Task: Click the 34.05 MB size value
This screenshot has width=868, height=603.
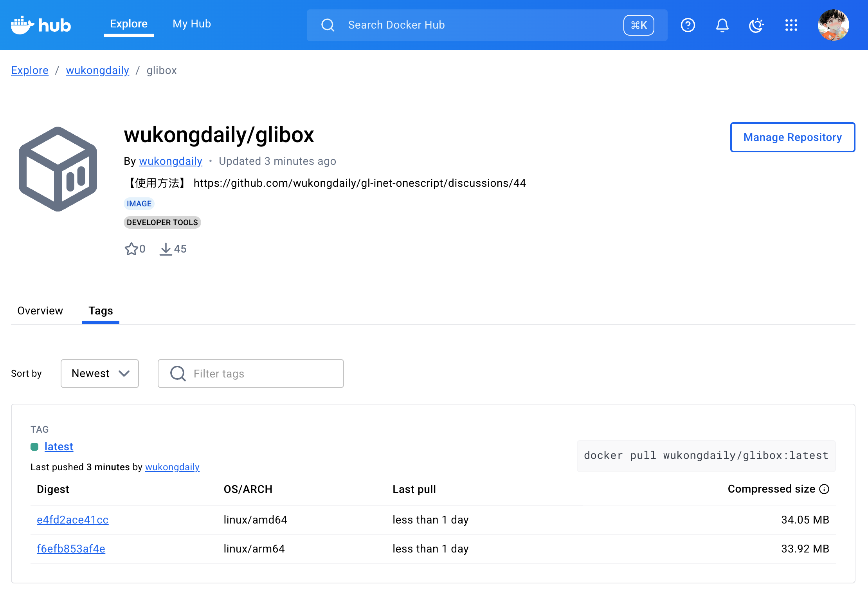Action: [x=805, y=520]
